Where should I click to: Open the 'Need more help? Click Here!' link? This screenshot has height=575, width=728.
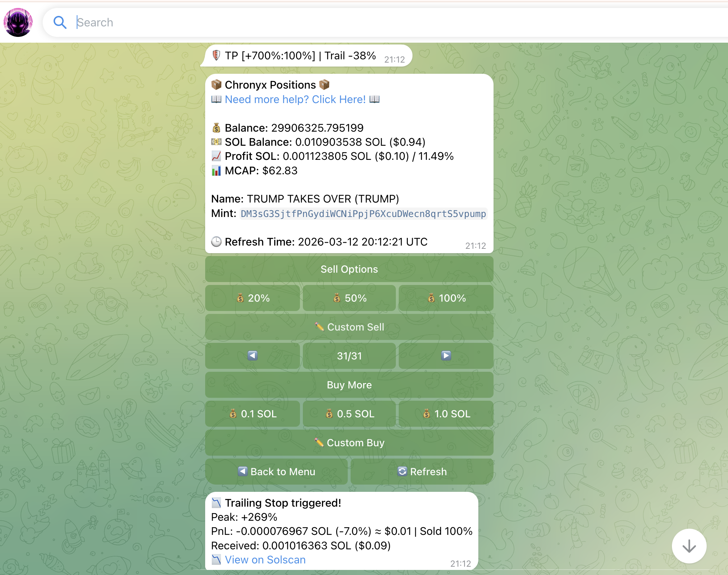(295, 99)
